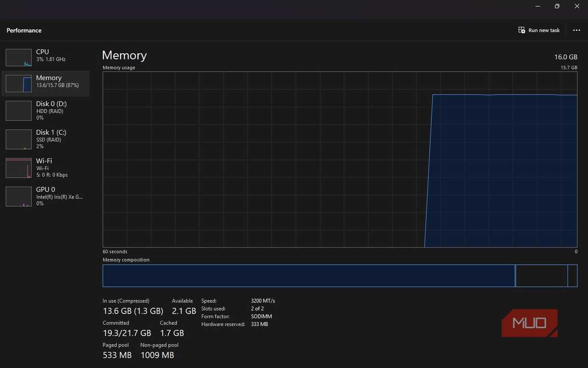Click the 2 of 2 slots used value
This screenshot has height=368, width=588.
257,308
